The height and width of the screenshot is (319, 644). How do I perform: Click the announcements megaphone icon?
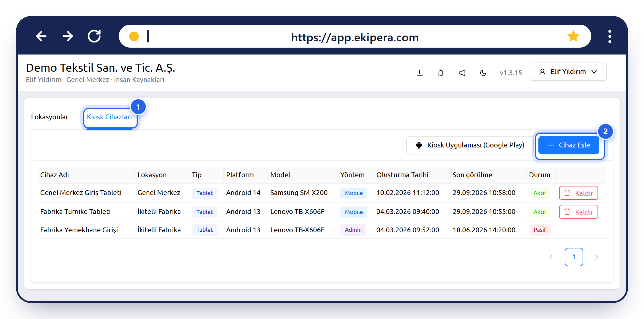click(x=462, y=73)
